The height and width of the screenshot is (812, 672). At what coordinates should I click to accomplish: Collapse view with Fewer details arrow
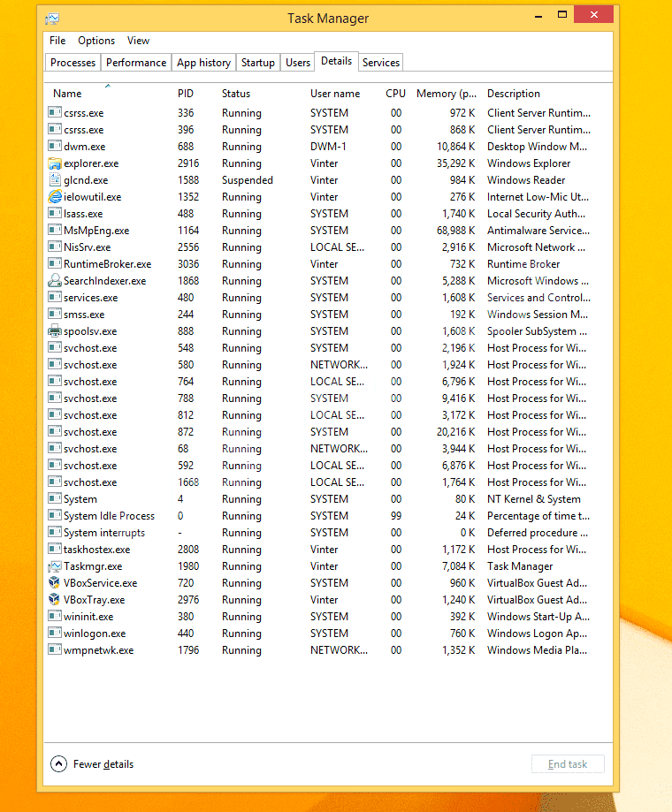(x=58, y=763)
